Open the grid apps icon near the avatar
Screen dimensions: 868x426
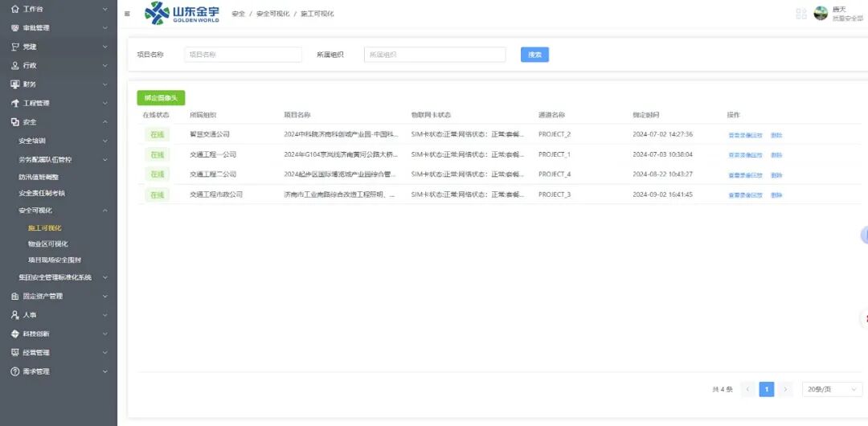[801, 14]
